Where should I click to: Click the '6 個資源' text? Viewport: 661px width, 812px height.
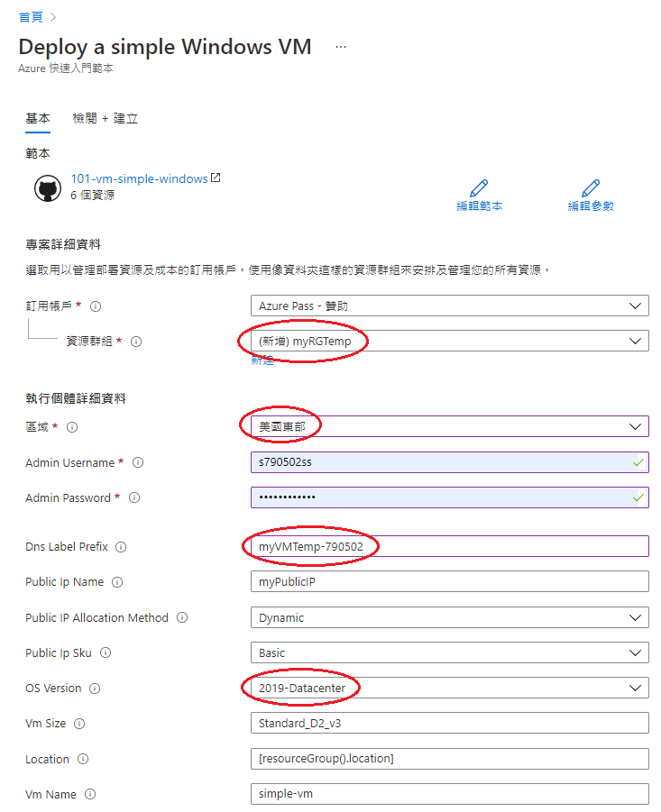[92, 196]
